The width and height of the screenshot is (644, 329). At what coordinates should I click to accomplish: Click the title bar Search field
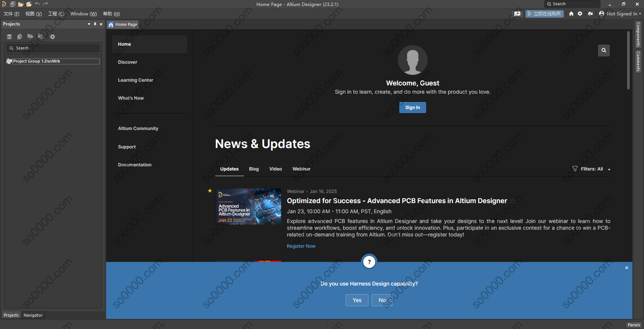572,4
